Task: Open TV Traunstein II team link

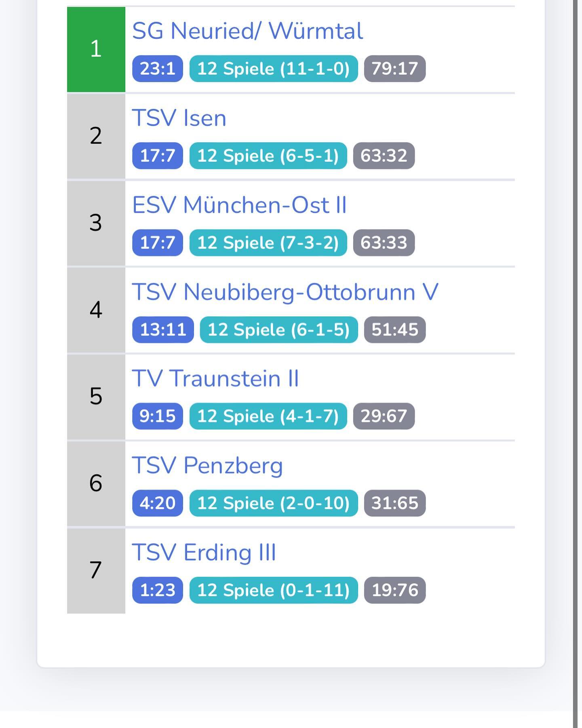Action: click(x=215, y=379)
